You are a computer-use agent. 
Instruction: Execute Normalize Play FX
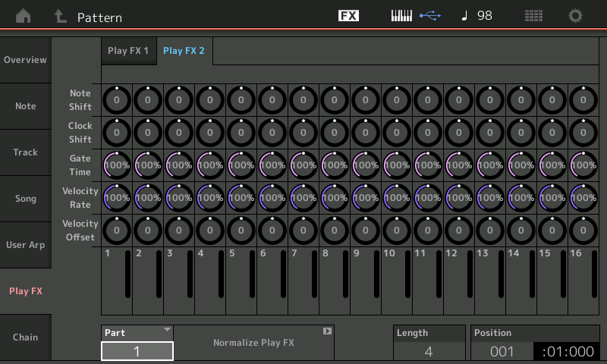point(253,343)
